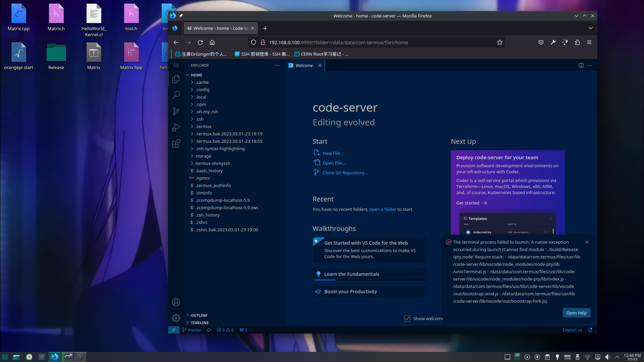Screen dimensions: 644x362
Task: Open the Extensions view
Action: click(x=176, y=143)
